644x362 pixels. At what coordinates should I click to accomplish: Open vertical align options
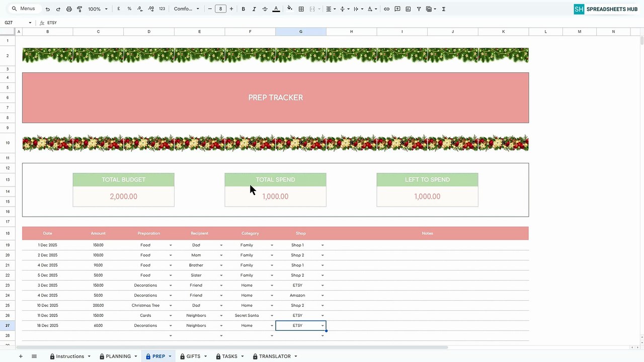point(344,9)
